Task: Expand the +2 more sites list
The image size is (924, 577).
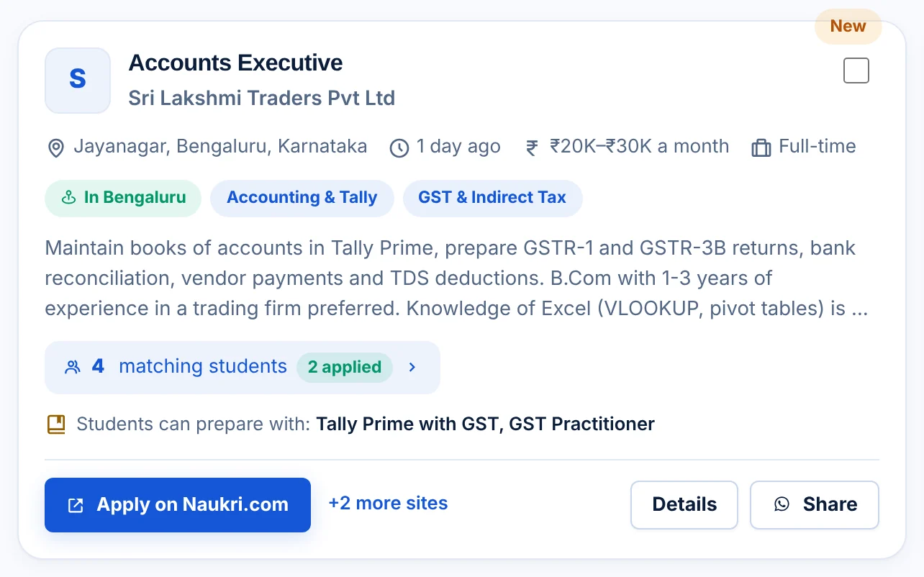Action: point(388,504)
